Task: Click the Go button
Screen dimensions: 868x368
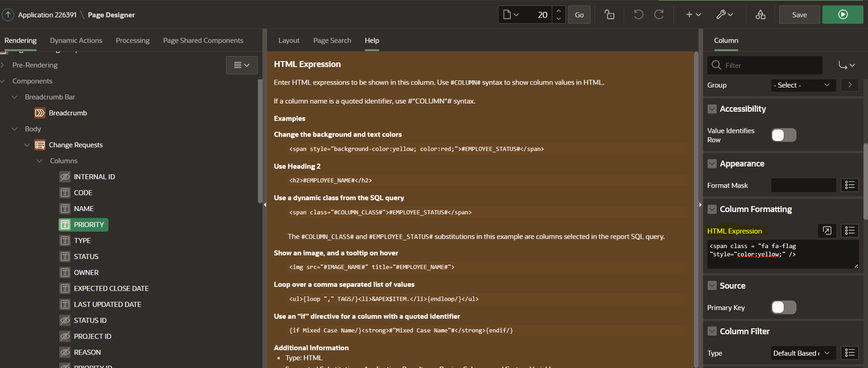Action: pyautogui.click(x=579, y=15)
